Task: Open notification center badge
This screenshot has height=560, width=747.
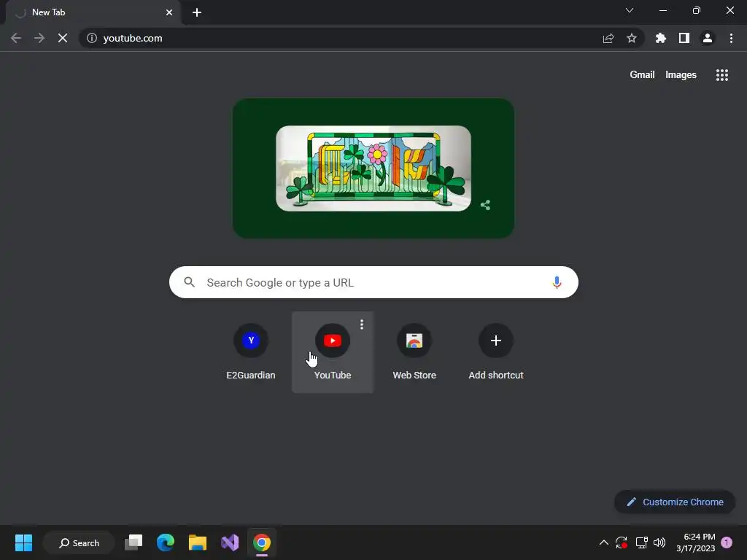Action: coord(727,542)
